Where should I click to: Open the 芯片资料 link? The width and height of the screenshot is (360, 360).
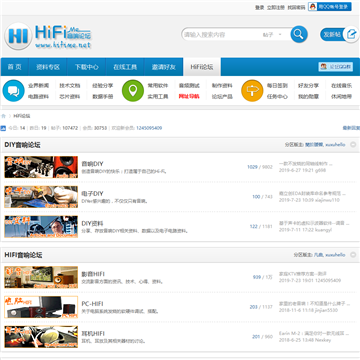(70, 96)
